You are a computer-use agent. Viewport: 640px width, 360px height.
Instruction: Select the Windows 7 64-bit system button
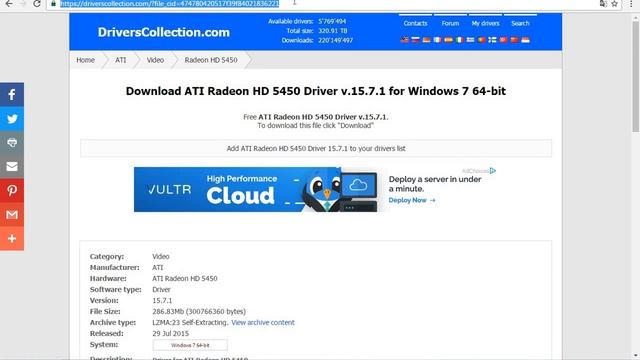coord(190,345)
